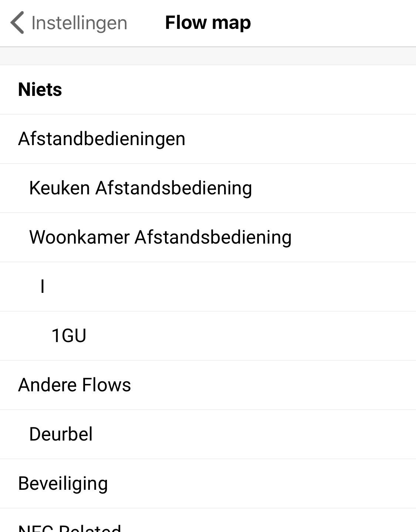Viewport: 416px width, 532px height.
Task: Select Keuken Afstandsbediening flow
Action: coord(141,188)
